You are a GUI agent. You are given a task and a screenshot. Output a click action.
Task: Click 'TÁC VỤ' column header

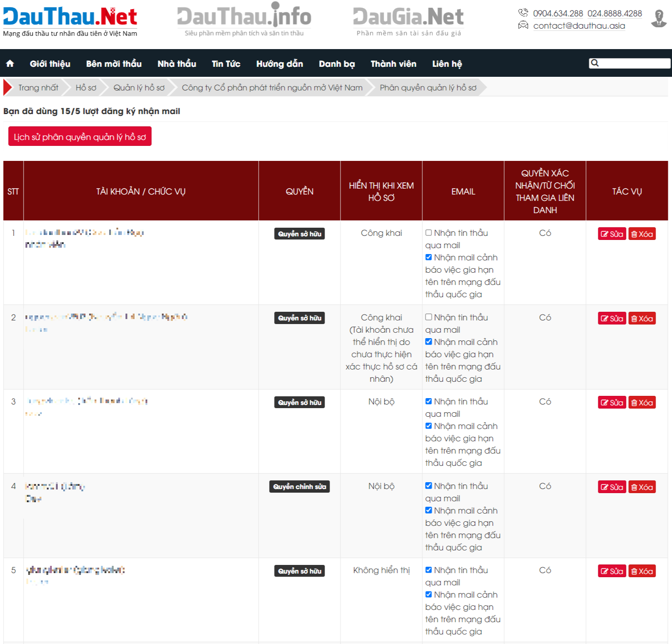coord(627,191)
